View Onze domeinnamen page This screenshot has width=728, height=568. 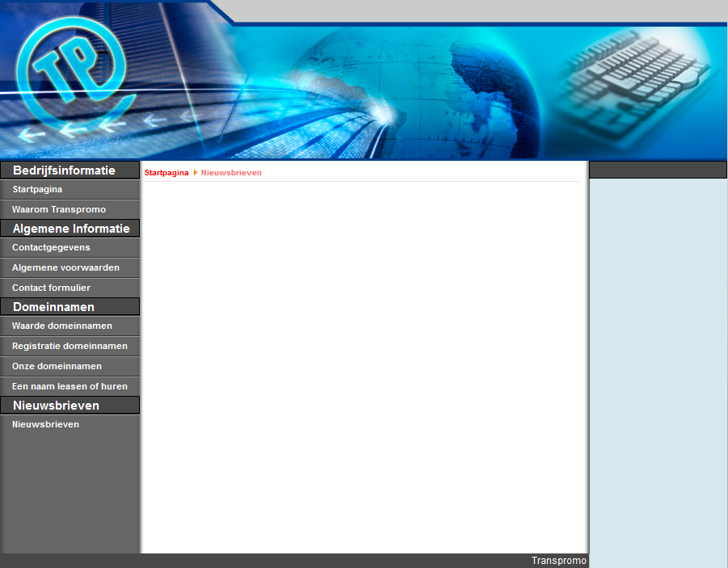pos(69,367)
